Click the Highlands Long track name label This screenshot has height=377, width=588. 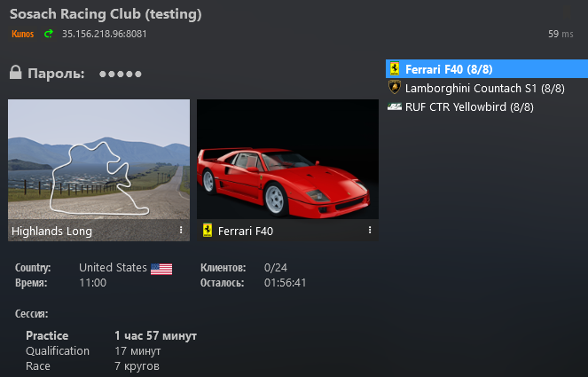(51, 231)
